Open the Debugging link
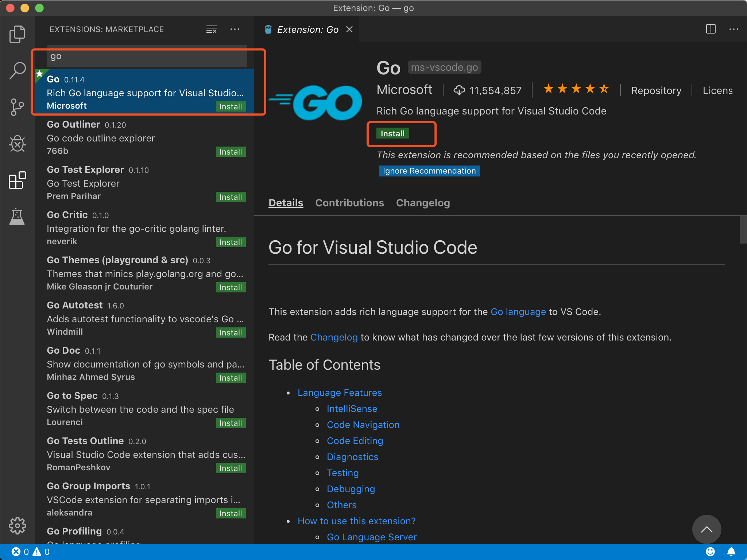This screenshot has width=747, height=560. point(351,489)
